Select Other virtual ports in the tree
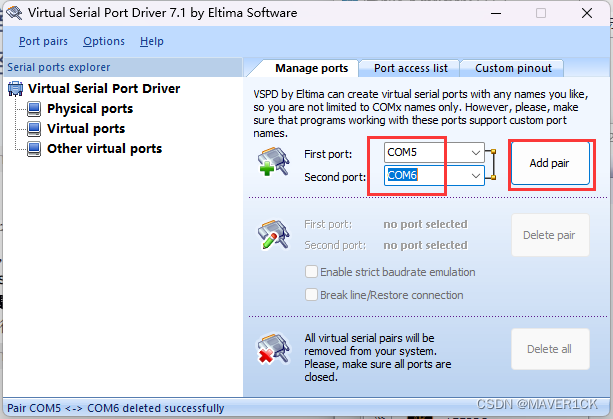The height and width of the screenshot is (419, 613). (104, 149)
